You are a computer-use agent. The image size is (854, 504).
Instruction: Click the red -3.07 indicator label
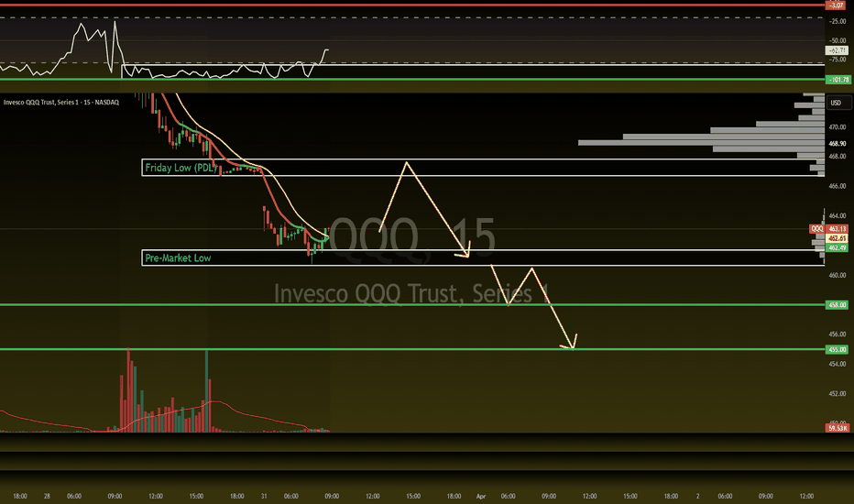[x=836, y=5]
